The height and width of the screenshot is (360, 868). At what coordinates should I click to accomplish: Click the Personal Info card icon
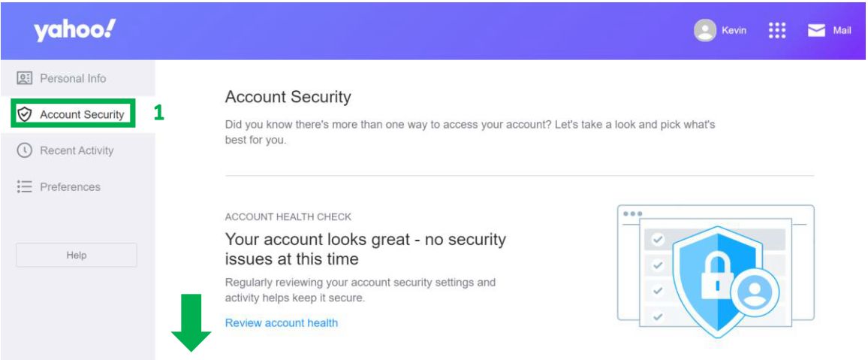point(24,78)
